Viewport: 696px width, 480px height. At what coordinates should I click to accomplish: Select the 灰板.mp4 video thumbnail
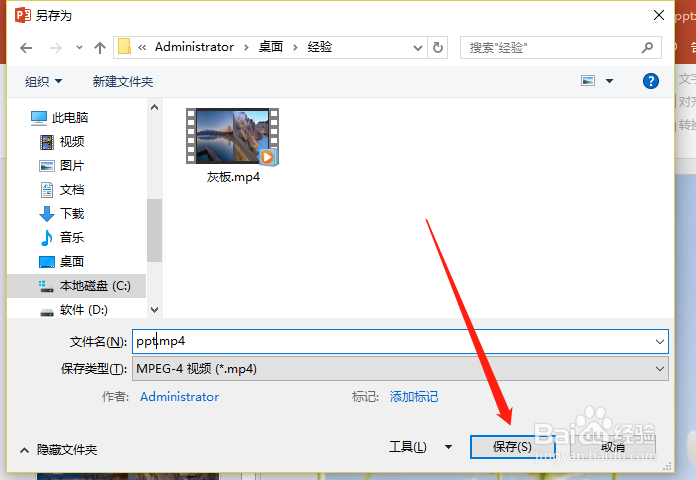[x=232, y=136]
